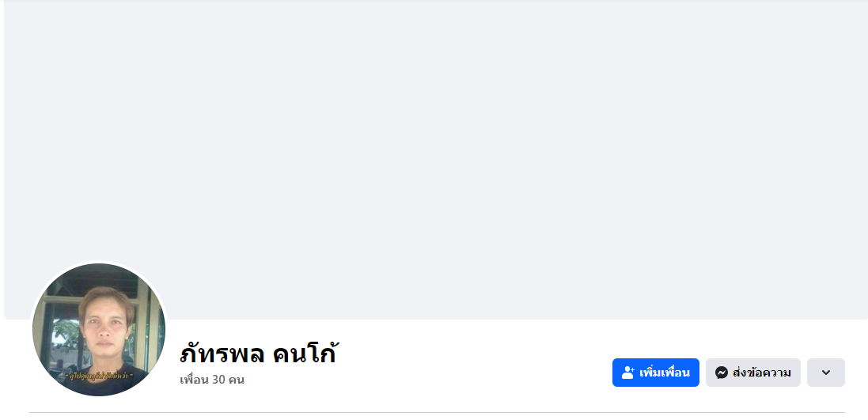Click the blue เพิ่มเพื่อน button

[655, 373]
